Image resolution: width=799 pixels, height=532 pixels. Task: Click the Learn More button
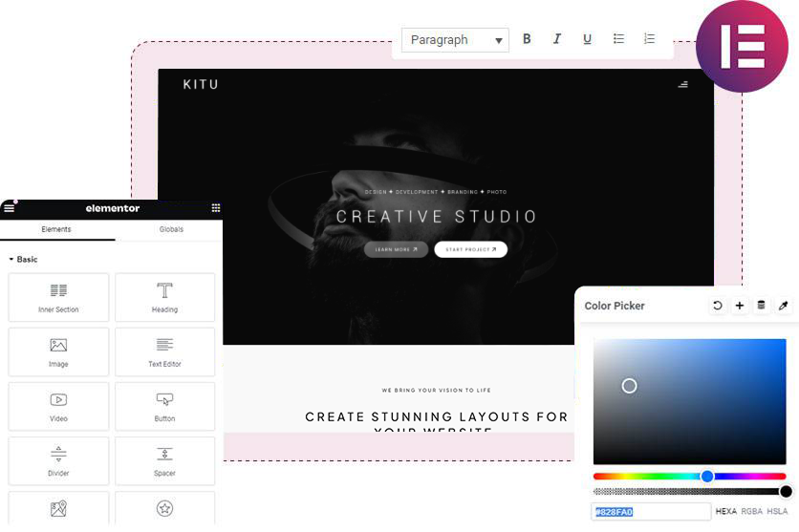pos(396,249)
